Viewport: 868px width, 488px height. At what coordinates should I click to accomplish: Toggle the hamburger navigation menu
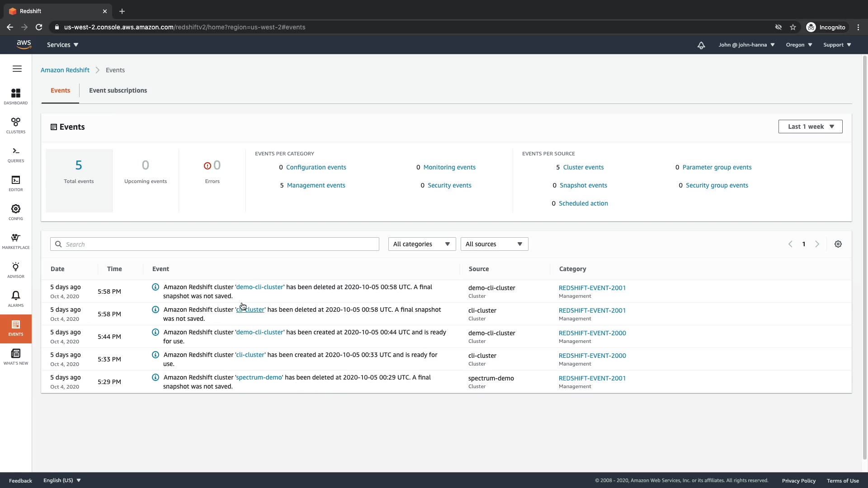click(17, 69)
